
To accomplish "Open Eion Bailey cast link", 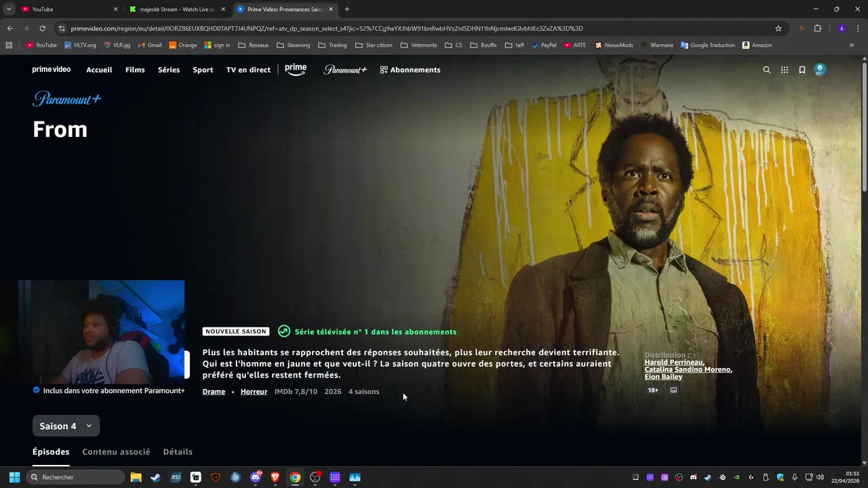I will click(663, 377).
